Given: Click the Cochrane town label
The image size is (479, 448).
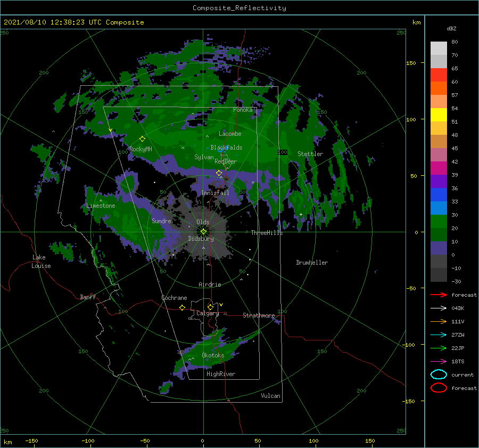Looking at the screenshot, I should [x=174, y=298].
